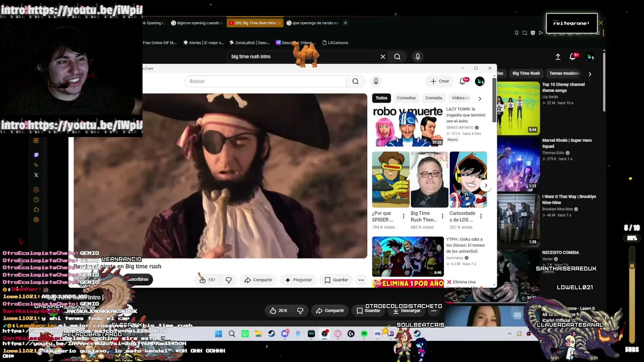Open Twitch from the browser sidebar
This screenshot has width=644, height=362.
click(x=36, y=155)
